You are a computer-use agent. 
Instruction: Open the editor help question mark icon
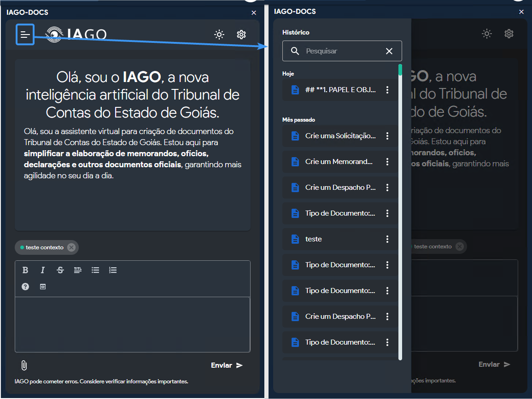pos(25,287)
